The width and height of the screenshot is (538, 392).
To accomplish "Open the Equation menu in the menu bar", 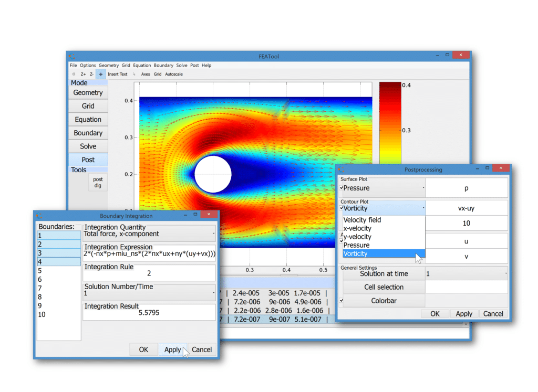I will pos(142,65).
